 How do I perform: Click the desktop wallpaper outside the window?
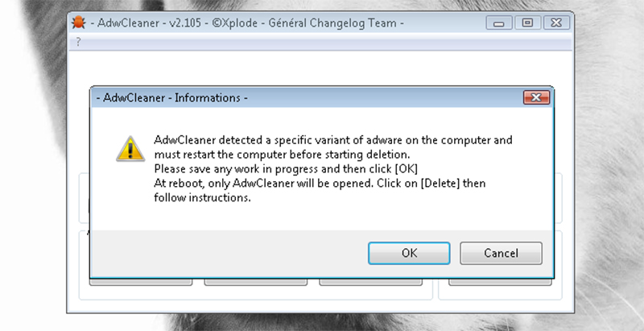[x=612, y=161]
